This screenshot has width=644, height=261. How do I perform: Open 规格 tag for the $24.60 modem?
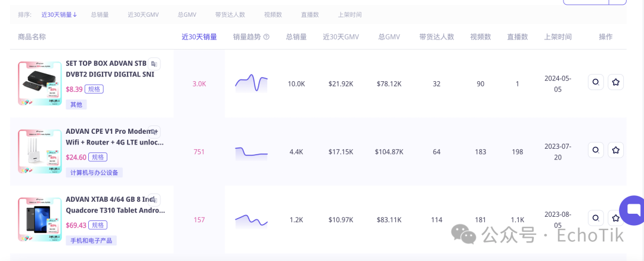pos(98,157)
